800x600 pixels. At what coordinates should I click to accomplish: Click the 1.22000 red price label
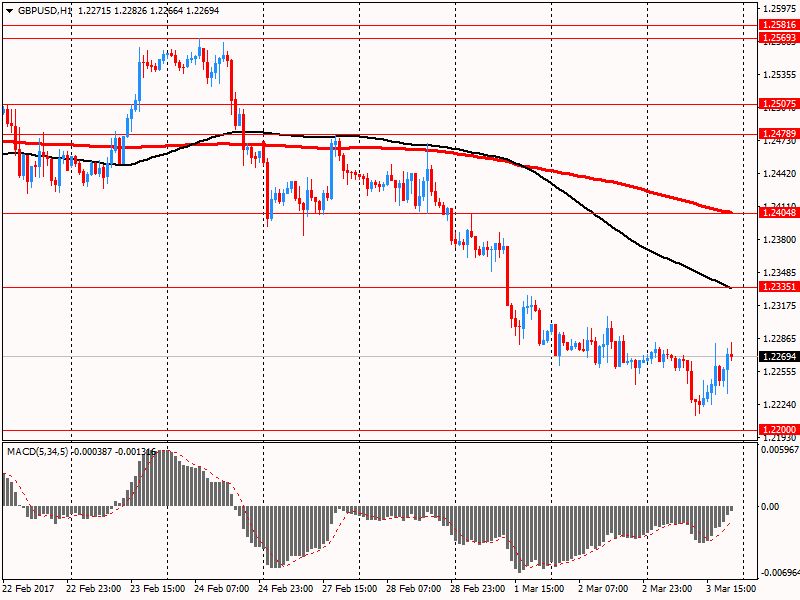[779, 430]
